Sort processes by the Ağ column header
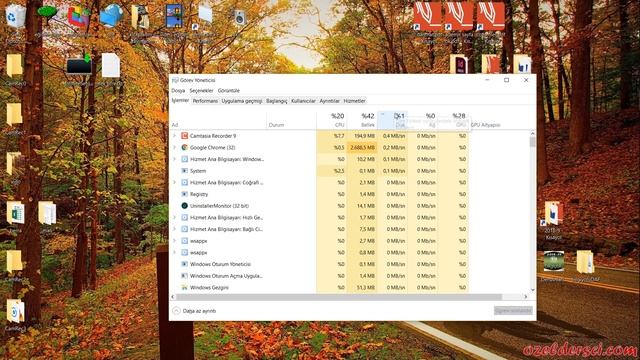The width and height of the screenshot is (640, 360). [x=423, y=120]
